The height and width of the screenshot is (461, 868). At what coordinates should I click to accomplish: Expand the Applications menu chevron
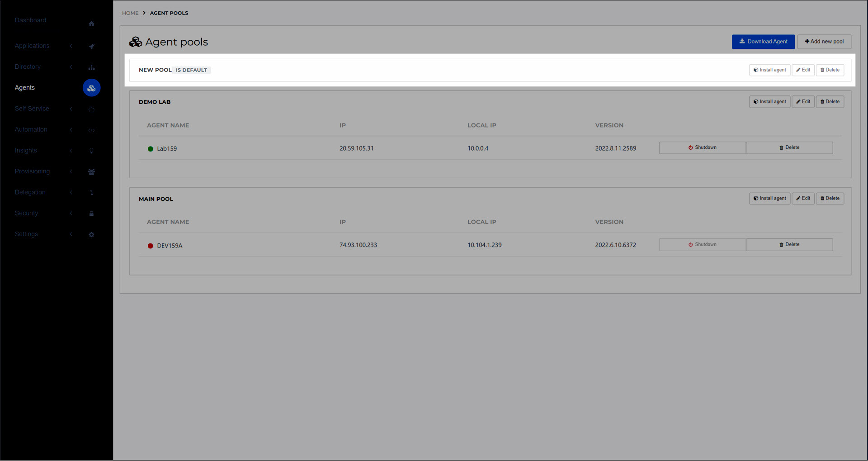[x=71, y=46]
